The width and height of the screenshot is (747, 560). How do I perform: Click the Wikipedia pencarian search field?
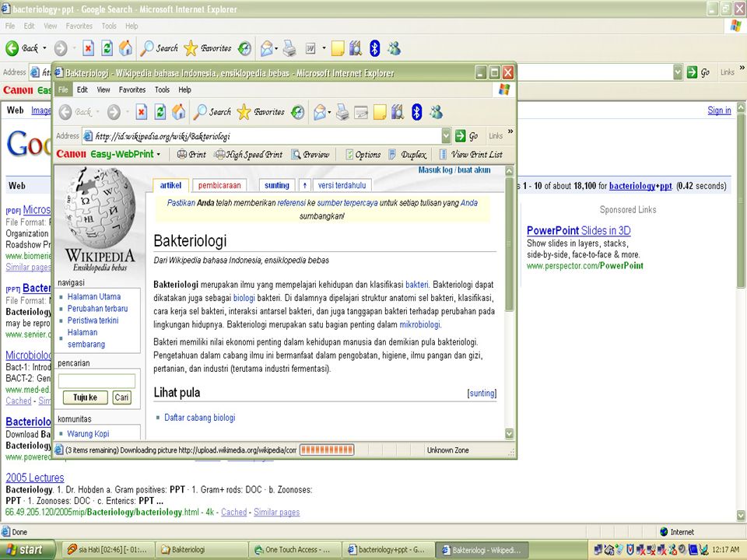[96, 381]
